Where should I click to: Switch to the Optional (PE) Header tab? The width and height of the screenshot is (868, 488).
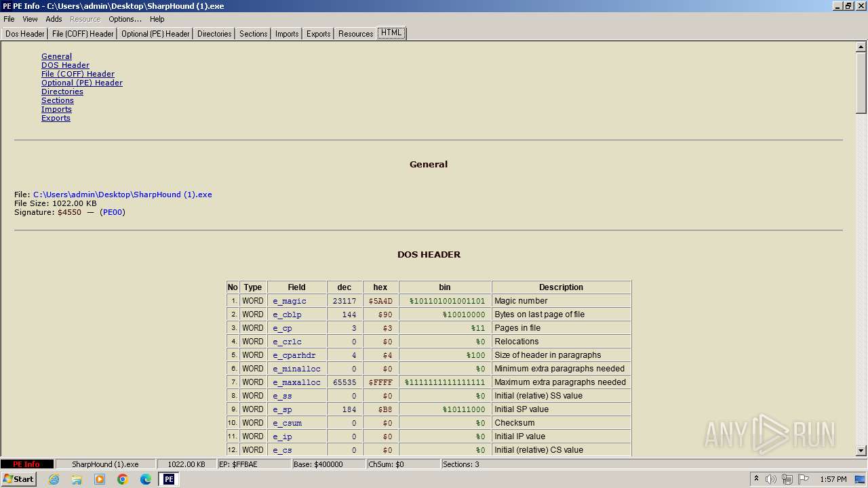(155, 34)
